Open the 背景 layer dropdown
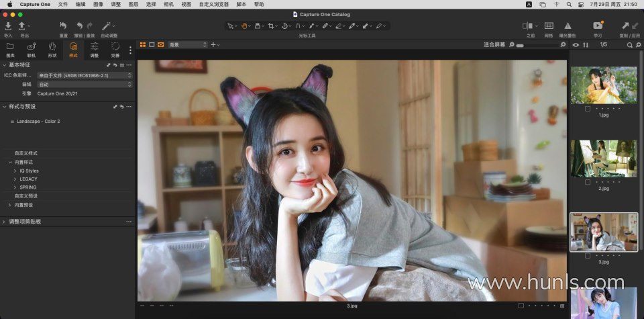This screenshot has width=644, height=319. point(187,44)
